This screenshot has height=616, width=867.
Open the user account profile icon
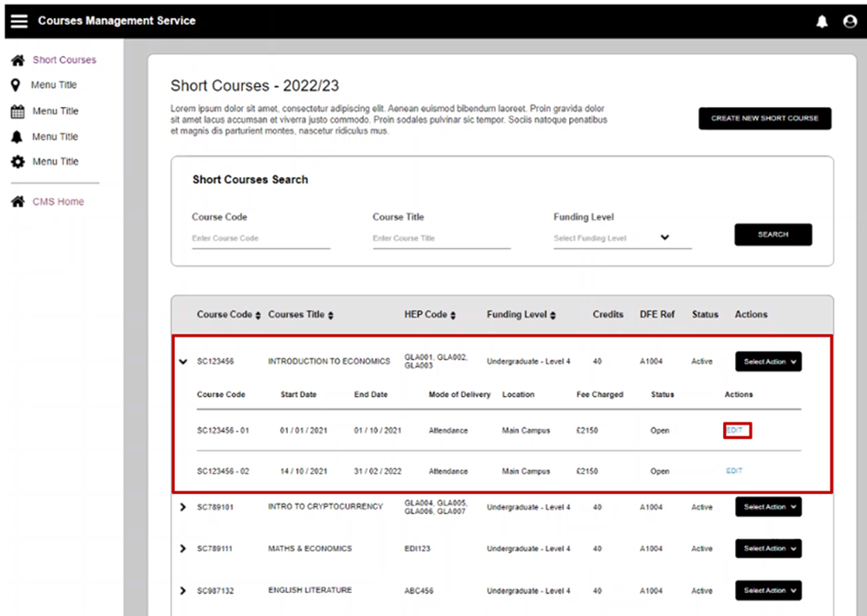point(850,22)
